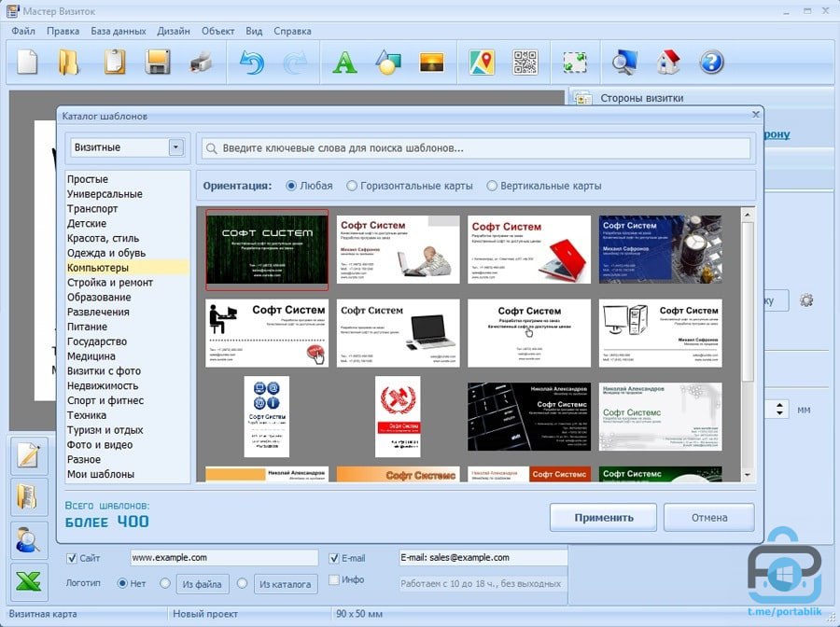Viewport: 840px width, 627px height.
Task: Click the notepad pencil sidebar icon
Action: tap(28, 455)
